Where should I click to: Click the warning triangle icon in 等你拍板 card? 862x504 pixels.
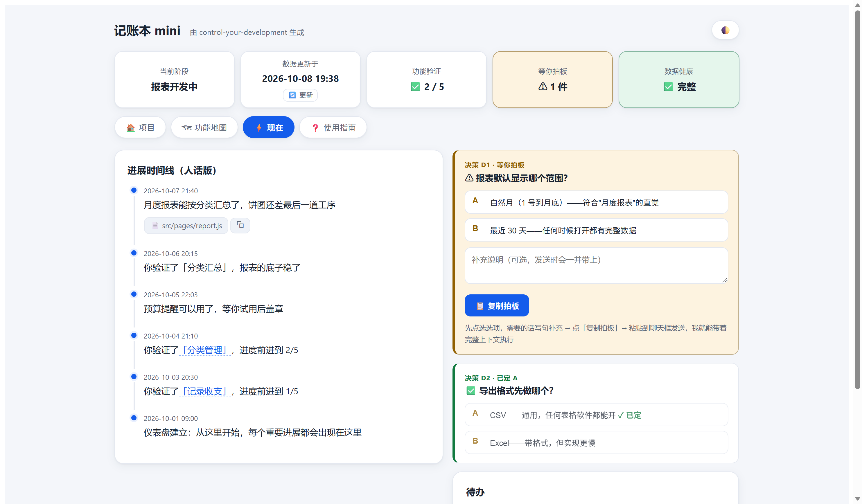coord(543,87)
